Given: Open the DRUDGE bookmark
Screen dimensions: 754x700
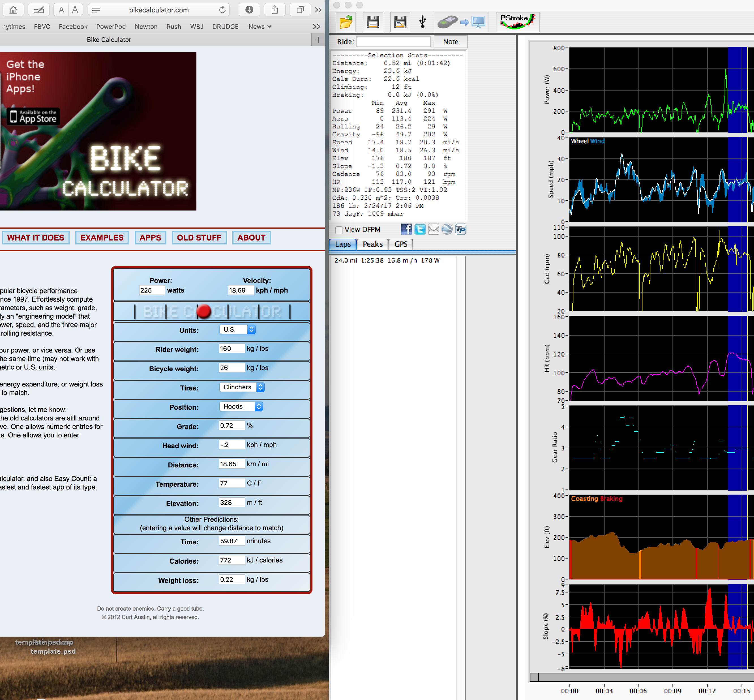Looking at the screenshot, I should [x=226, y=27].
